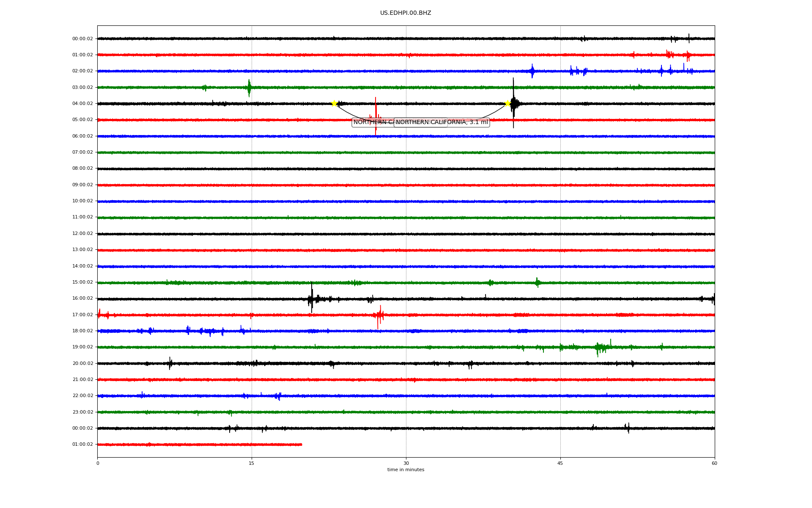Click the left yellow earthquake star marker
812x508 pixels.
(334, 103)
